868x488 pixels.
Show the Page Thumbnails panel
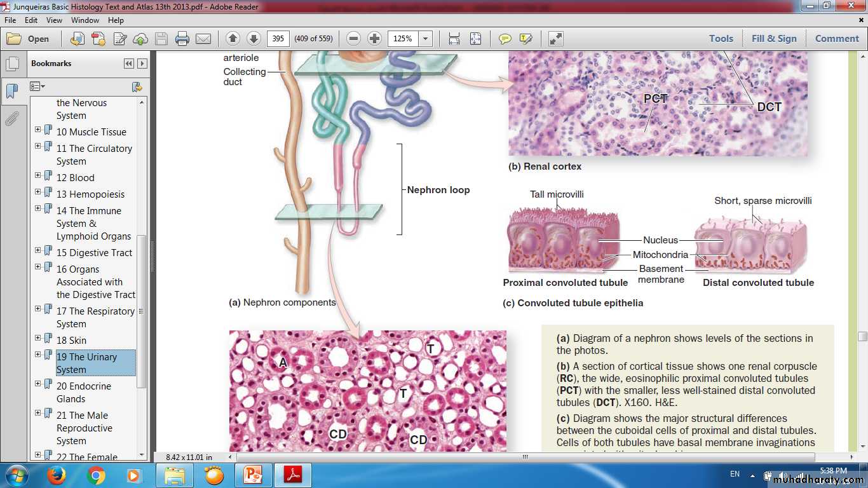point(12,64)
